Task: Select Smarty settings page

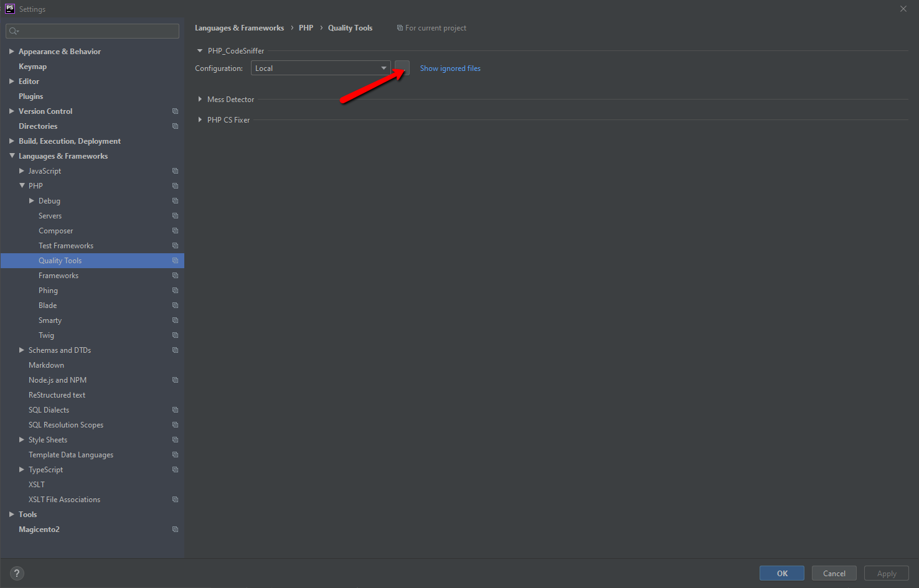Action: pos(50,320)
